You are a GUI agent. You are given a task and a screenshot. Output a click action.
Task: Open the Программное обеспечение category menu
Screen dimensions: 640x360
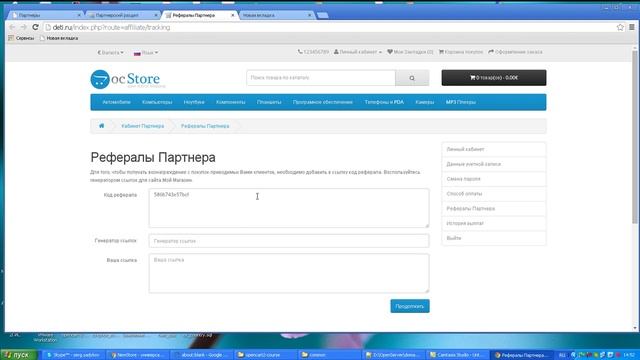322,102
